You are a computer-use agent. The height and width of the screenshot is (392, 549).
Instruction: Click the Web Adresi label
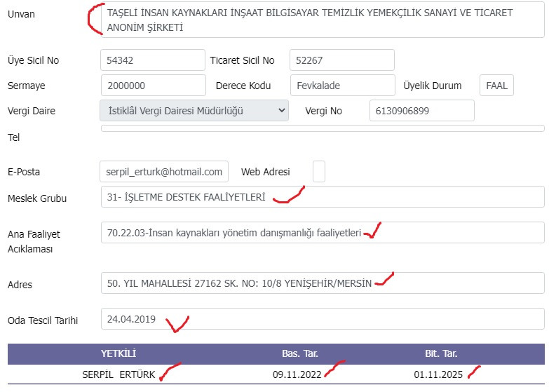point(266,172)
